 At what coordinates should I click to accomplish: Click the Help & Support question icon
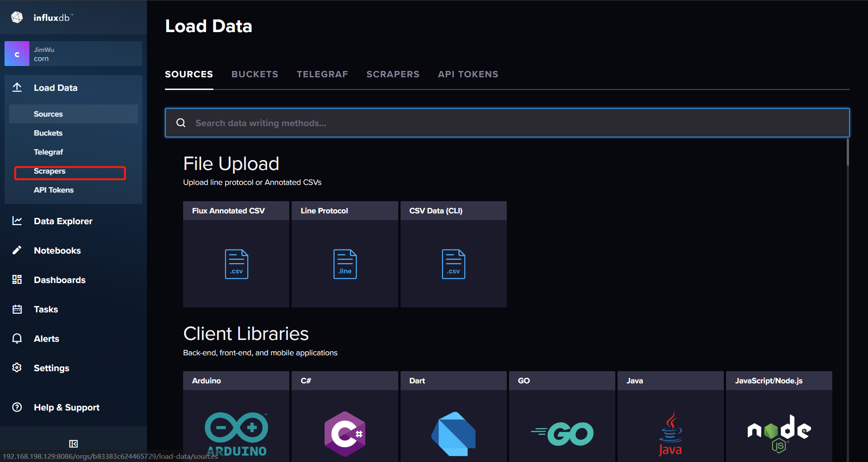(x=17, y=407)
